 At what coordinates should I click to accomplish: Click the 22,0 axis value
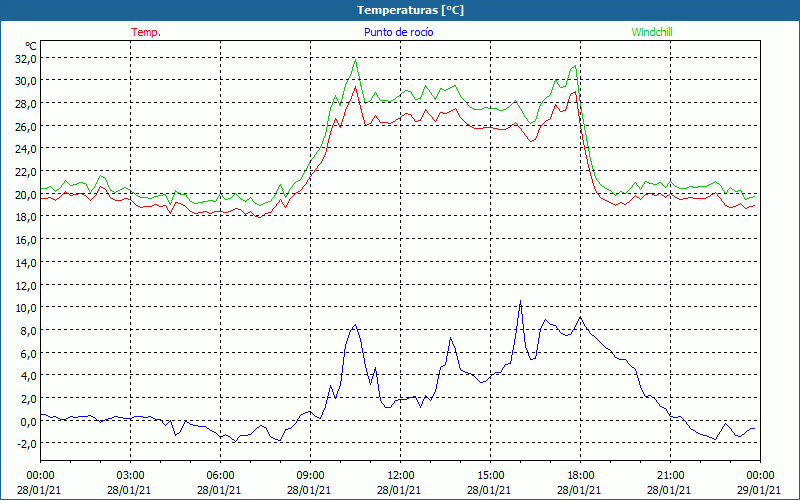pyautogui.click(x=26, y=172)
